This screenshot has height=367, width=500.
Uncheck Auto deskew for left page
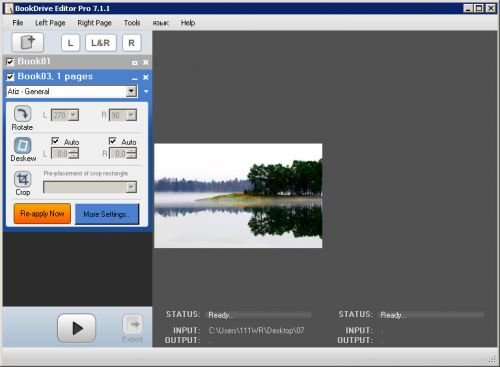tap(55, 141)
